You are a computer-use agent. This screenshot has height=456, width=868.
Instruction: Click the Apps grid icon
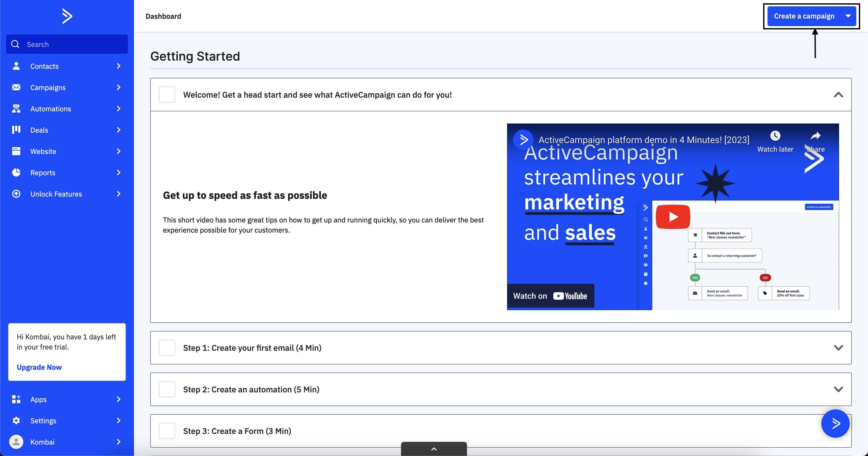pyautogui.click(x=16, y=399)
